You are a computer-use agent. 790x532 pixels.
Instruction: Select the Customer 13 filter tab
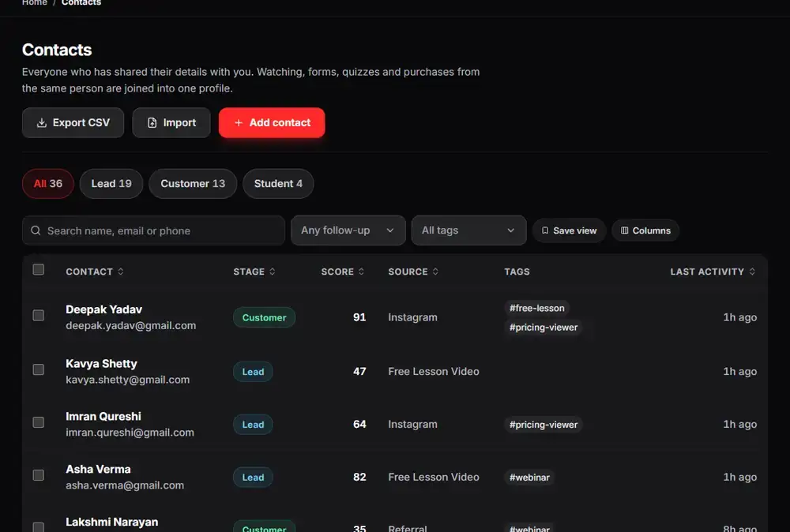click(x=193, y=184)
